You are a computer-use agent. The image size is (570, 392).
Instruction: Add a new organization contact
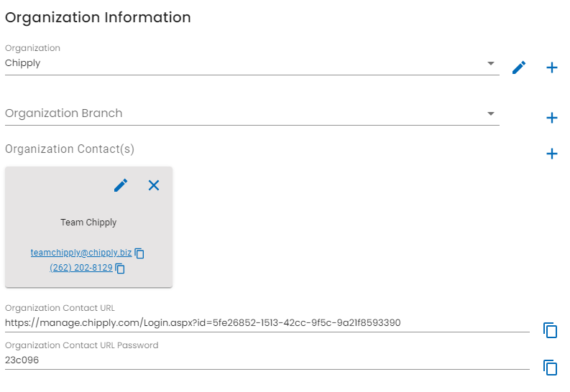[x=552, y=154]
